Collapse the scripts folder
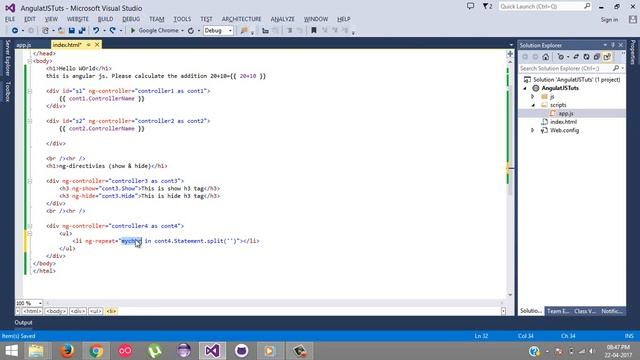The height and width of the screenshot is (360, 640). tap(533, 105)
